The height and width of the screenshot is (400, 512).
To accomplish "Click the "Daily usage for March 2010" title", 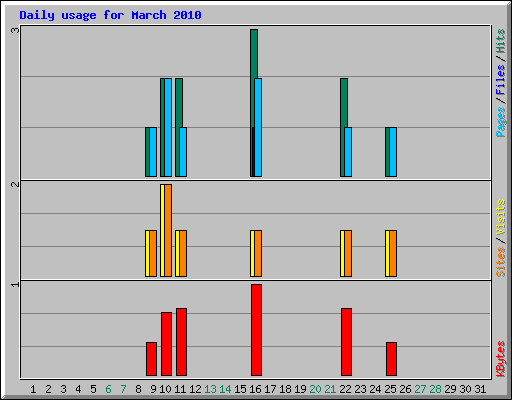I will coord(110,15).
